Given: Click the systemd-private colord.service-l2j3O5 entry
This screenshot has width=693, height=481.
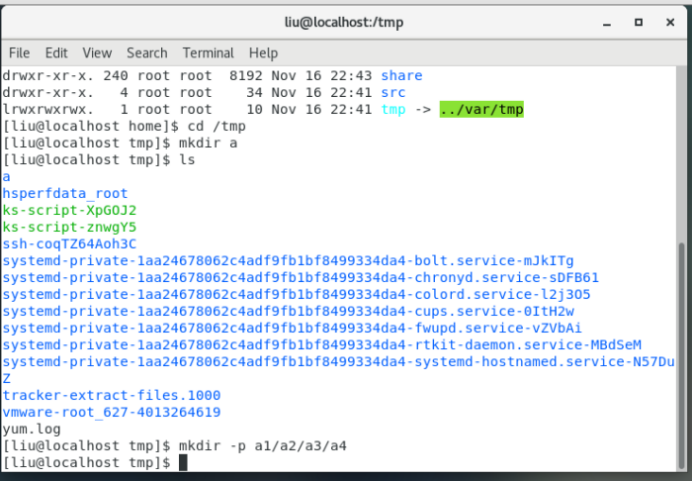Looking at the screenshot, I should (297, 294).
